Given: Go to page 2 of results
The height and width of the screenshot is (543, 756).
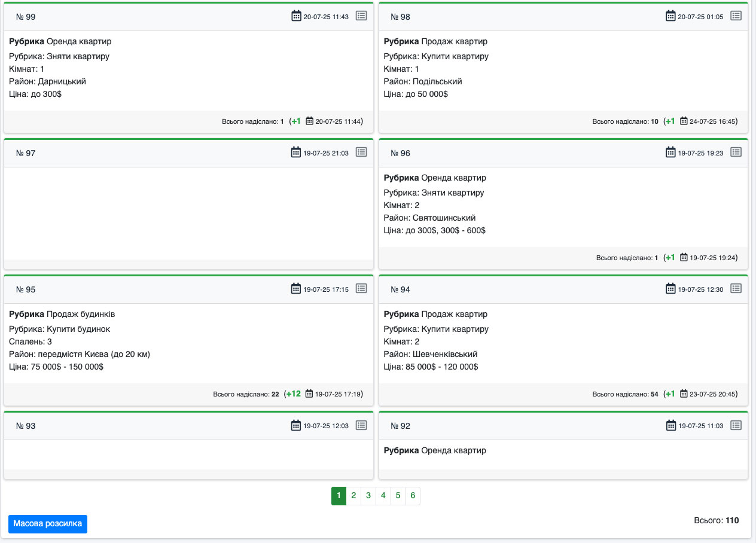Looking at the screenshot, I should coord(353,496).
